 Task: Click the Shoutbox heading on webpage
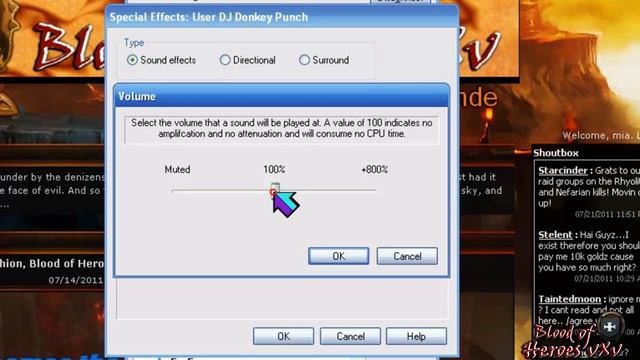[556, 153]
